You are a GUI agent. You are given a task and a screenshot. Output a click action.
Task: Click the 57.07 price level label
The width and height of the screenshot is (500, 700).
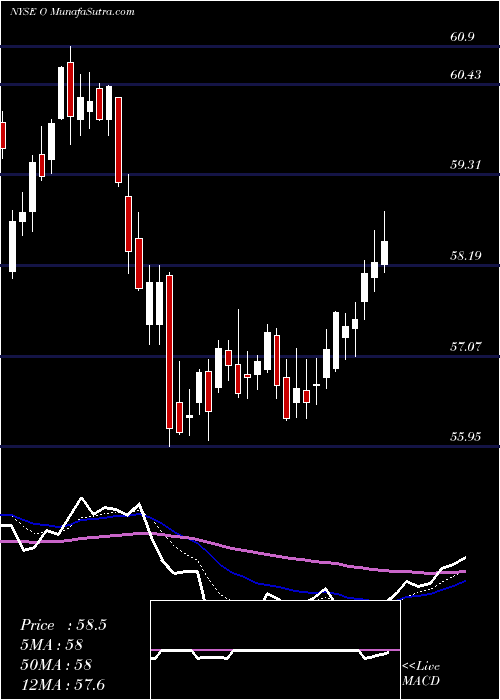pos(466,346)
